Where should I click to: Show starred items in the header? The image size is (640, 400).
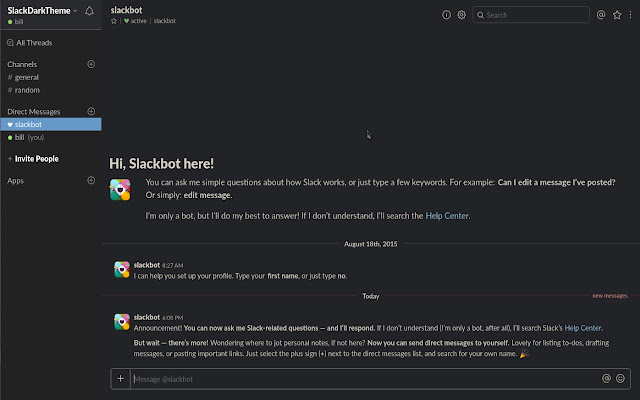coord(617,15)
